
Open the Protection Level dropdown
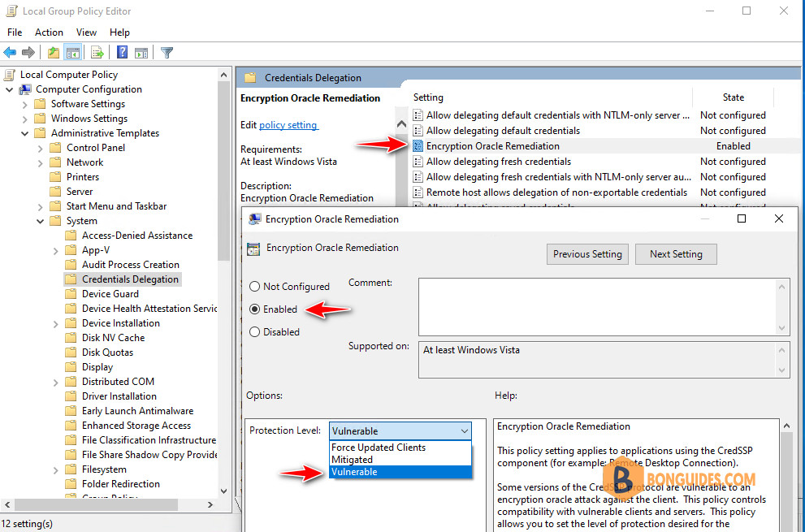point(400,430)
